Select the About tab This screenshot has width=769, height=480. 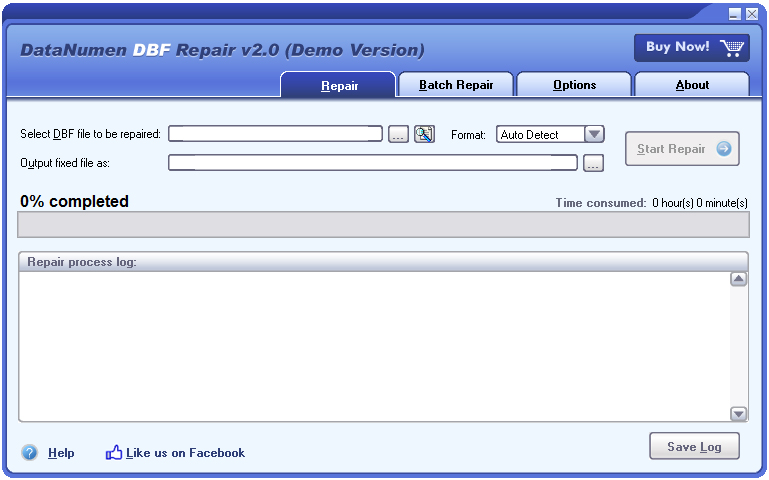point(692,85)
